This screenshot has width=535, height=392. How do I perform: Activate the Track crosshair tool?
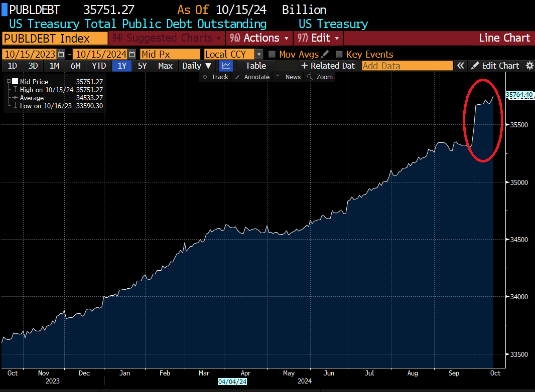point(215,77)
